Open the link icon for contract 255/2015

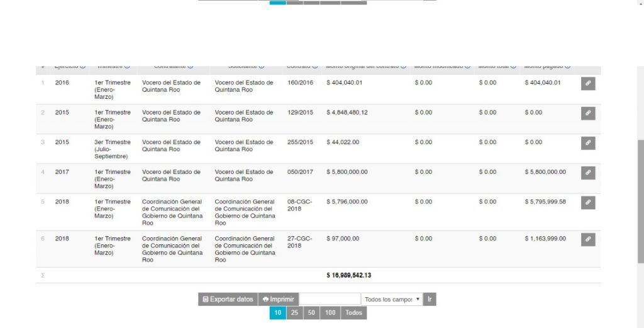[x=587, y=143]
